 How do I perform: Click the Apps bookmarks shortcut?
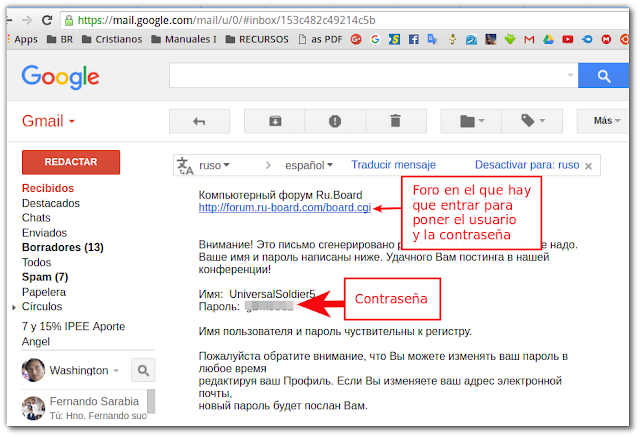point(23,39)
